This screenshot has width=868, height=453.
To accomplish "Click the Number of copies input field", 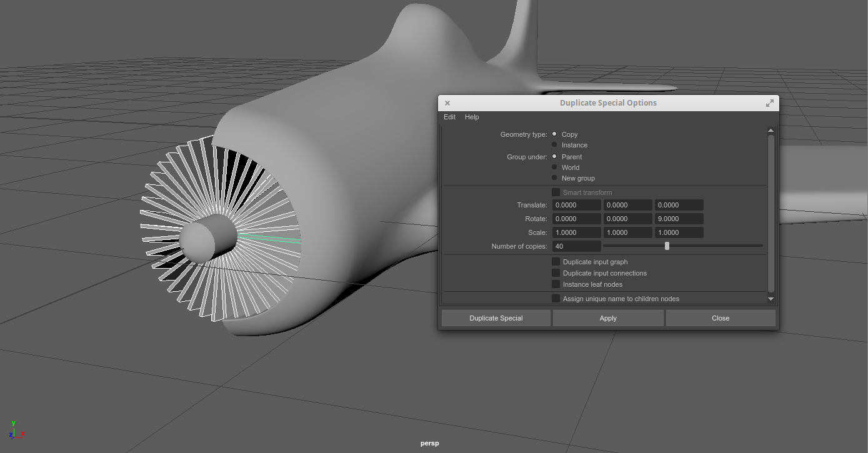I will (x=576, y=246).
